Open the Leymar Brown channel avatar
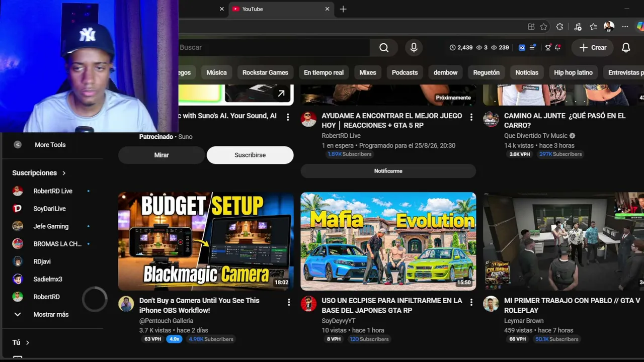644x362 pixels. tap(491, 304)
